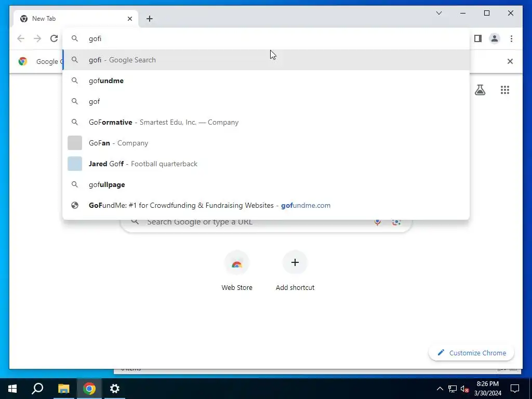Choose the 'gof' search suggestion

coord(267,101)
